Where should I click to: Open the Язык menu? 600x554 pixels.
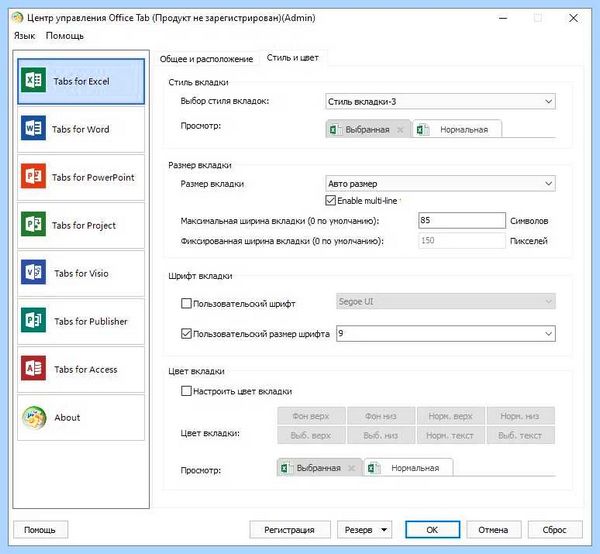[x=24, y=36]
